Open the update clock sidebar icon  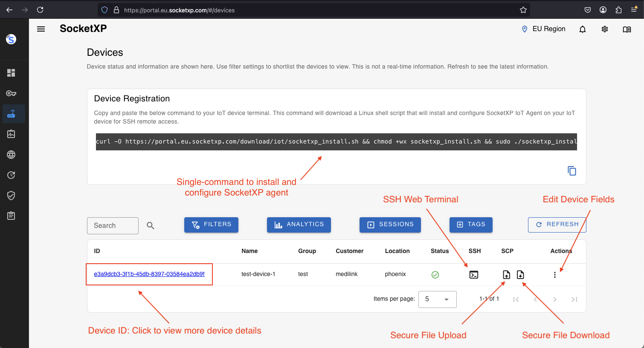11,175
